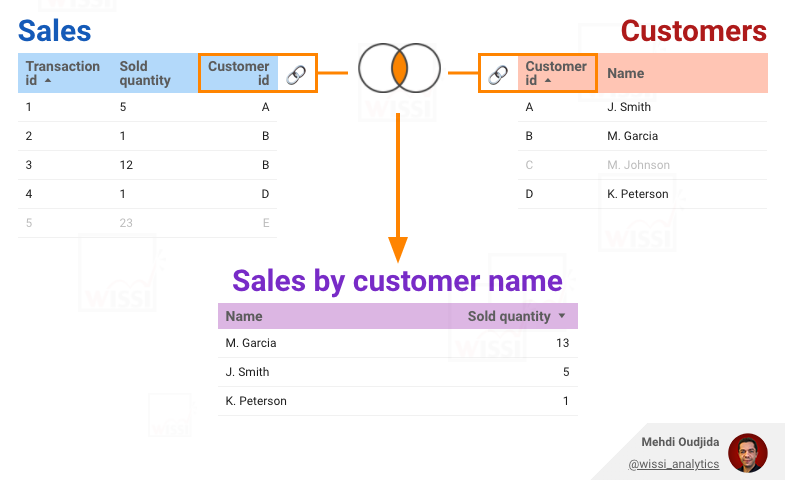Select K. Peterson in results table

click(x=256, y=401)
